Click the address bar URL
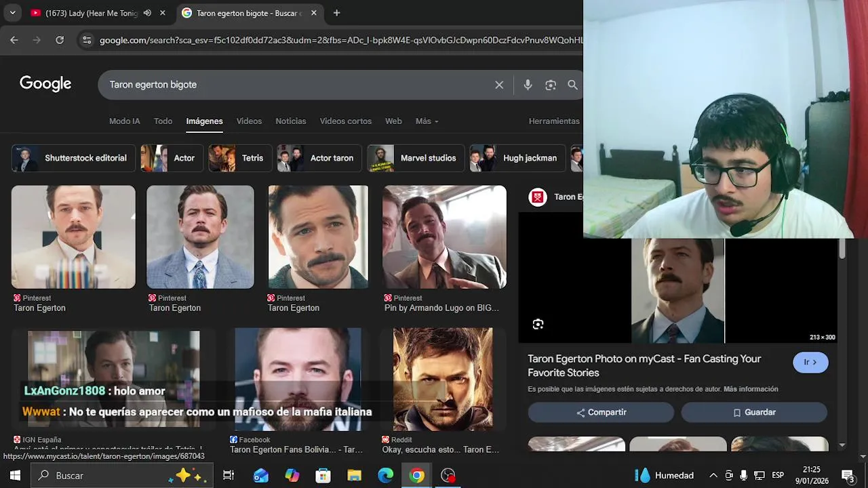 pyautogui.click(x=340, y=40)
